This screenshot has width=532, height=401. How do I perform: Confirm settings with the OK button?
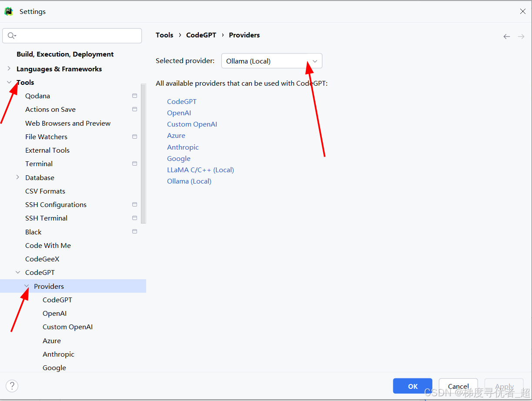tap(412, 386)
